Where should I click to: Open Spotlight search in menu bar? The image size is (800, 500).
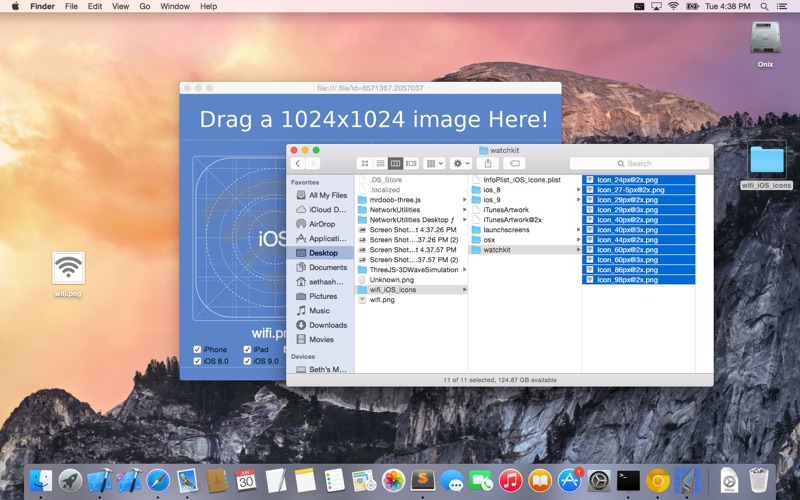pyautogui.click(x=764, y=6)
